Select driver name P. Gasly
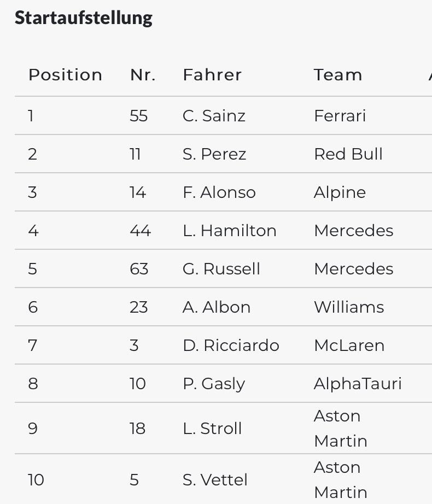Image resolution: width=432 pixels, height=504 pixels. [214, 384]
